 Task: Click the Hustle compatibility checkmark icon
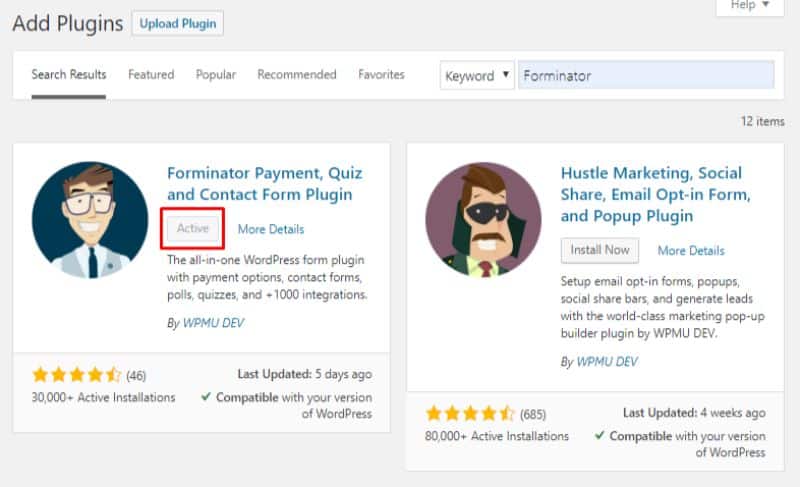tap(599, 435)
